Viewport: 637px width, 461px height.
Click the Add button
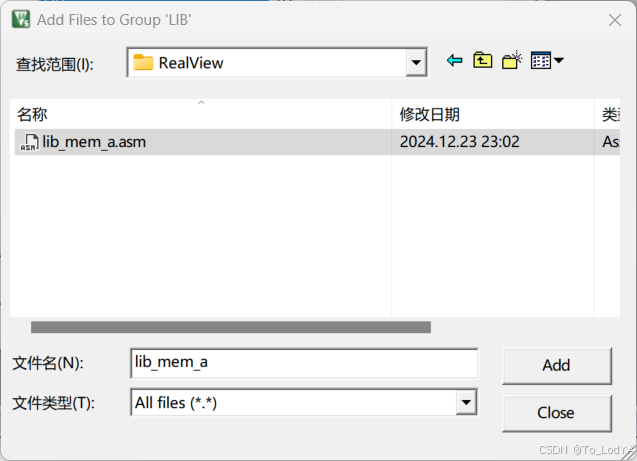pyautogui.click(x=557, y=366)
